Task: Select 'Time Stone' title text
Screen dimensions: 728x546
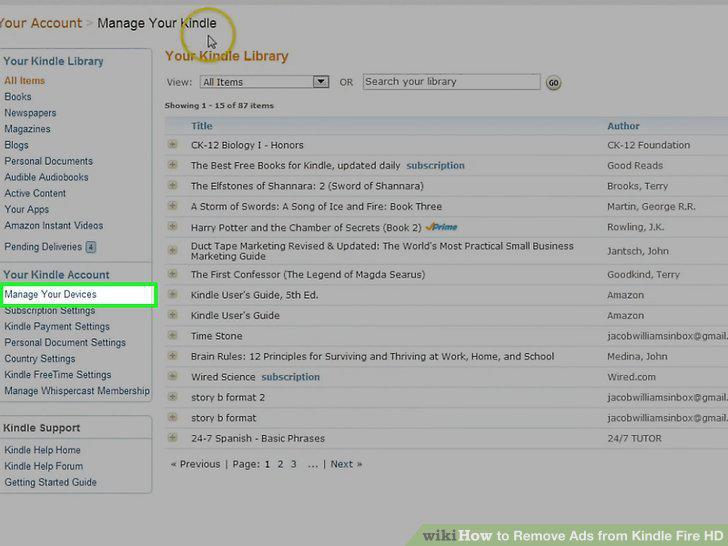Action: (216, 336)
